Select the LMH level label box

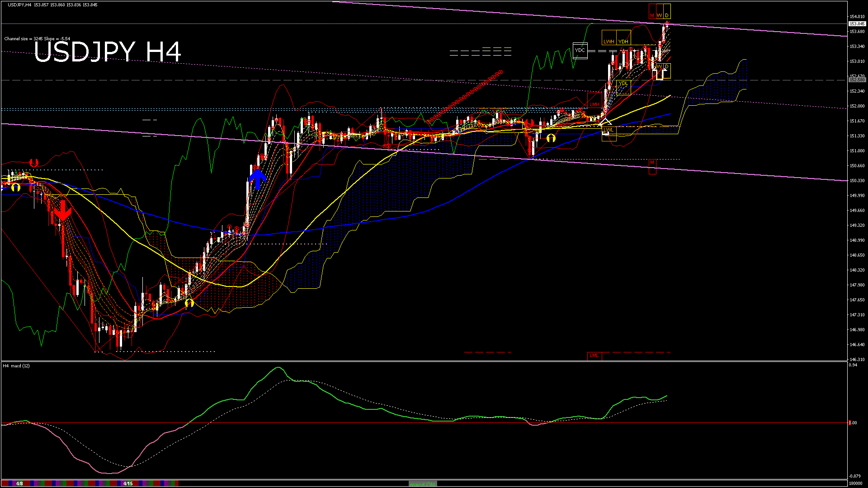click(x=594, y=100)
